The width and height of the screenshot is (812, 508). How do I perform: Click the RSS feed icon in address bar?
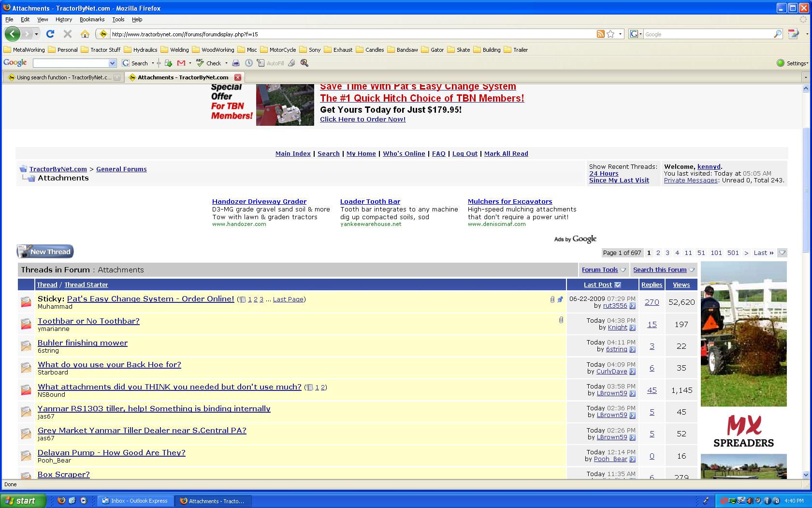click(x=600, y=34)
